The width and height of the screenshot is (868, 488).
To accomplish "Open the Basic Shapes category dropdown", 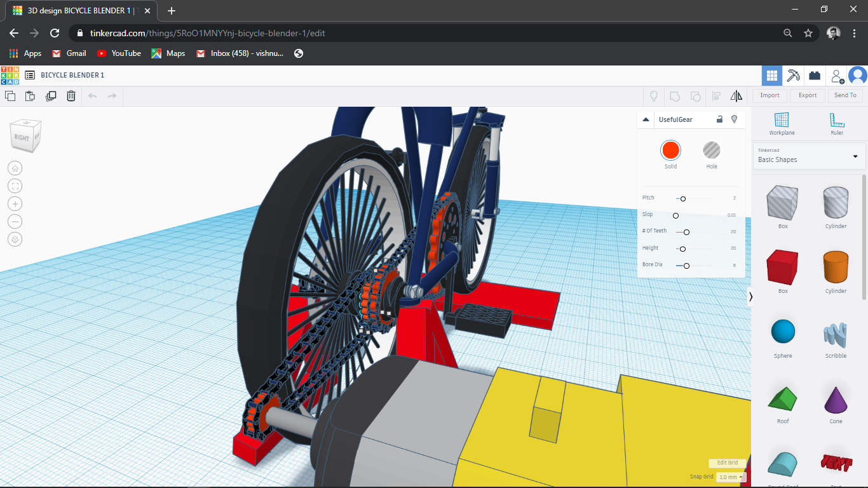I will point(808,156).
